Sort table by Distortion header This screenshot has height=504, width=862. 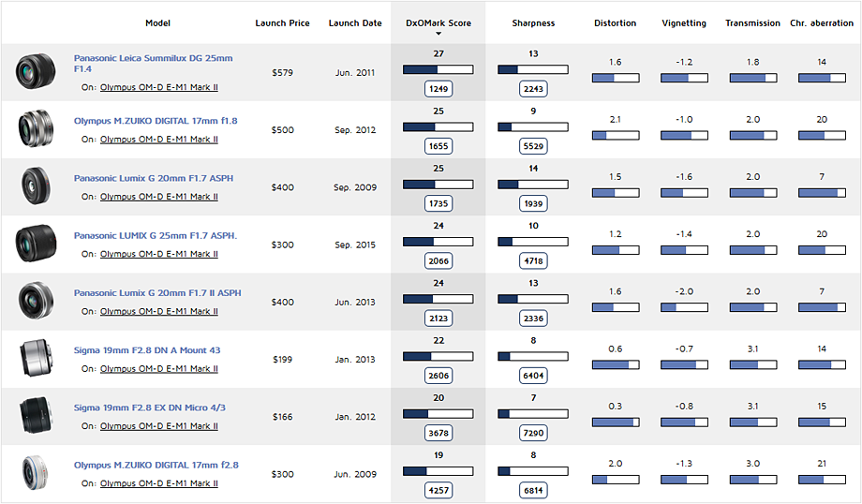point(616,23)
